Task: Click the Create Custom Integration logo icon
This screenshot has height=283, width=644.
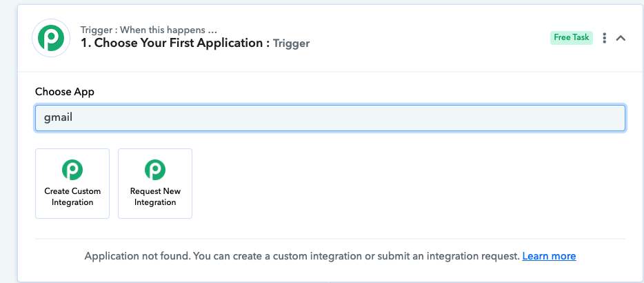Action: (x=72, y=170)
